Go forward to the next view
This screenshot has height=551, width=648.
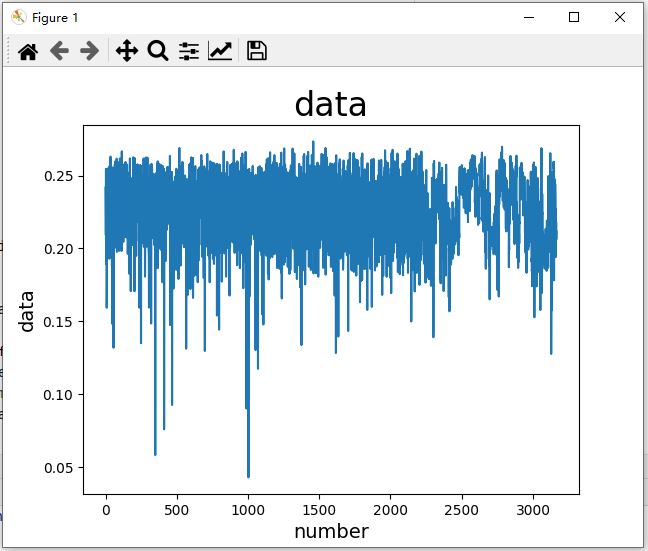pyautogui.click(x=89, y=51)
